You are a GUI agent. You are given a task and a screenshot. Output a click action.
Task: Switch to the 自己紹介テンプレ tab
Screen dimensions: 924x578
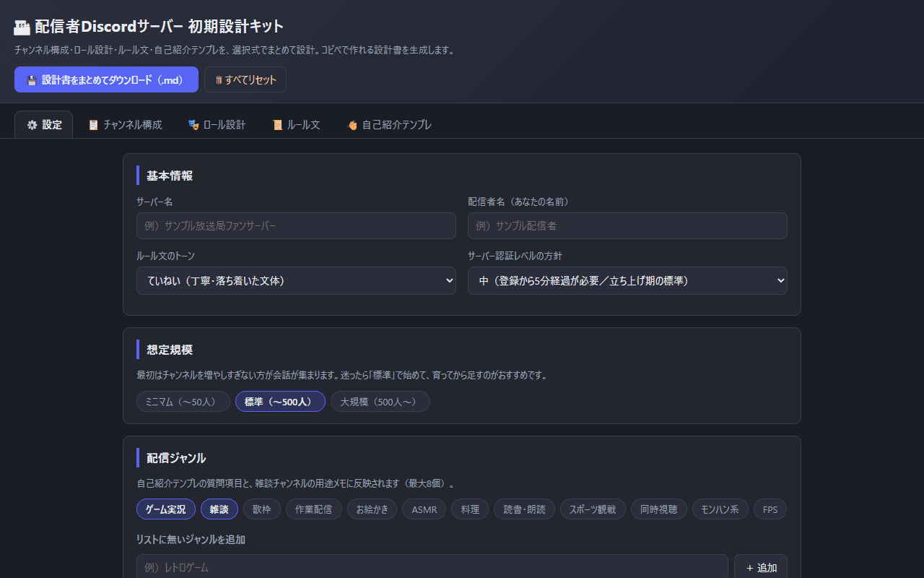pos(389,124)
